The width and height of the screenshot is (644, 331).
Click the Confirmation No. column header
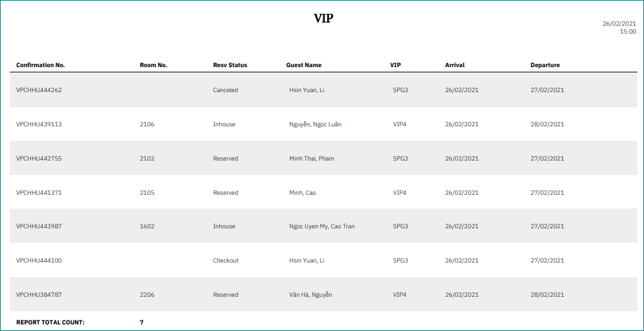click(x=40, y=65)
